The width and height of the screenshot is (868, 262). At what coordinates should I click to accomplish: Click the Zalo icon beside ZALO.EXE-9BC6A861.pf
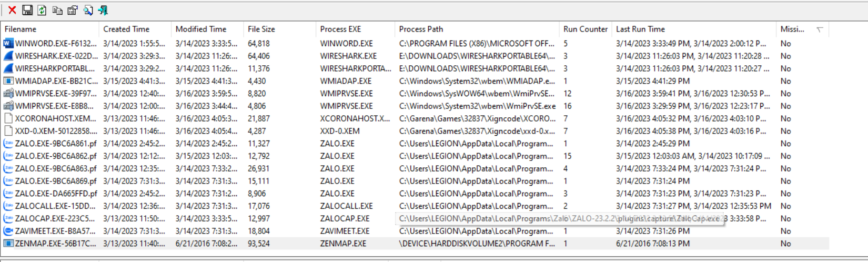8,144
